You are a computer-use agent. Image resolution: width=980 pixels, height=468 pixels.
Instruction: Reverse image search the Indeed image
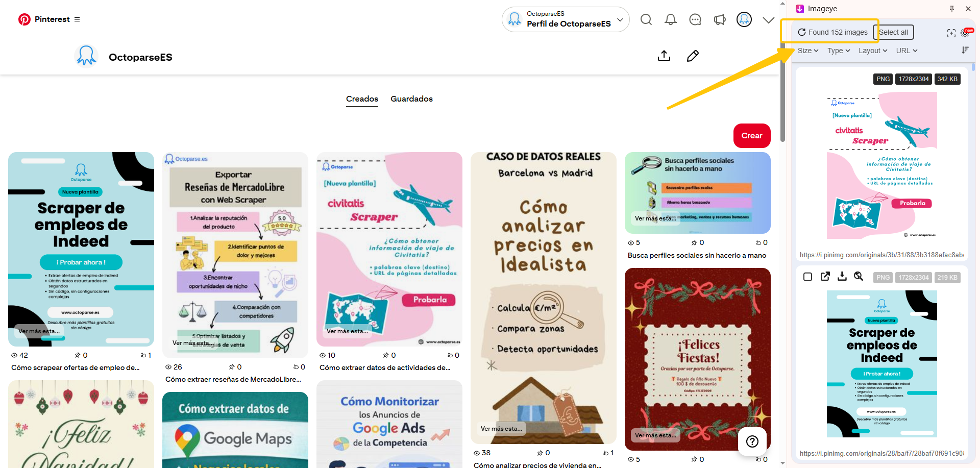859,277
